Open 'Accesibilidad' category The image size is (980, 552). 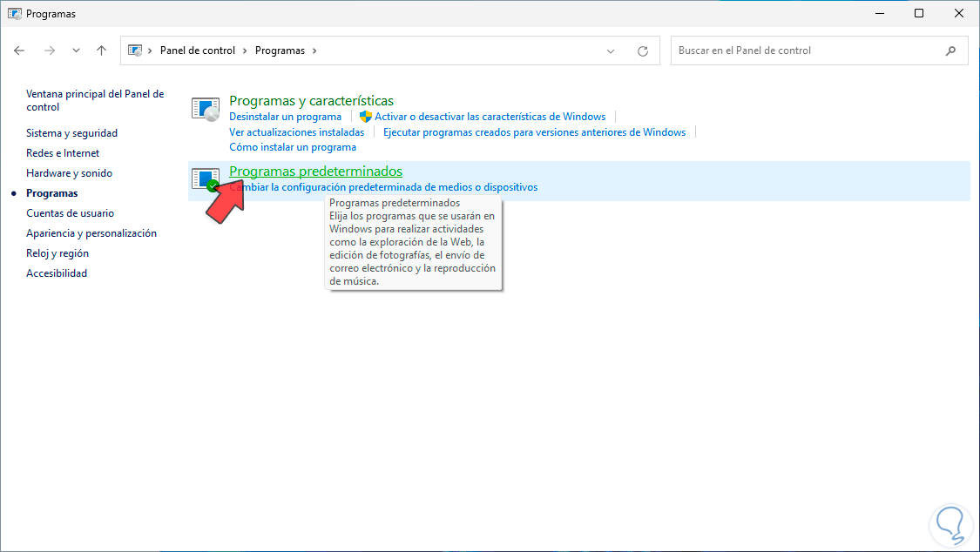click(x=57, y=273)
